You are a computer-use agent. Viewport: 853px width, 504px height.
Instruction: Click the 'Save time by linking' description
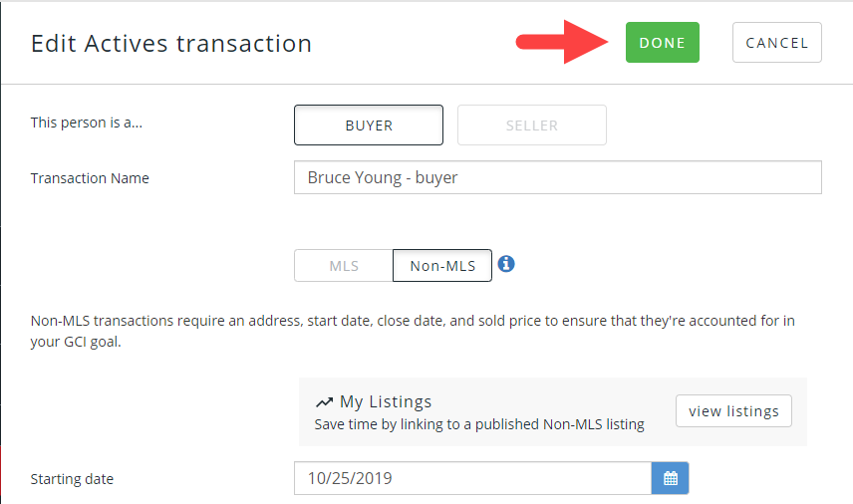point(479,424)
